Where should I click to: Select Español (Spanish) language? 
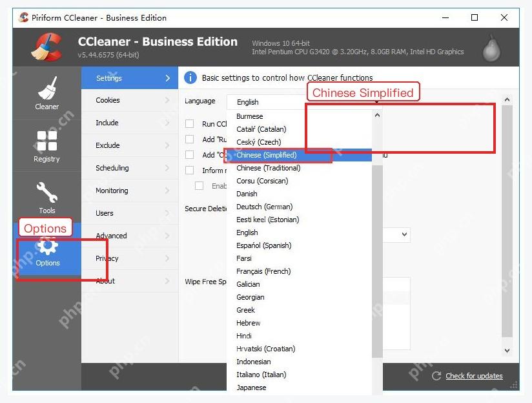300,245
